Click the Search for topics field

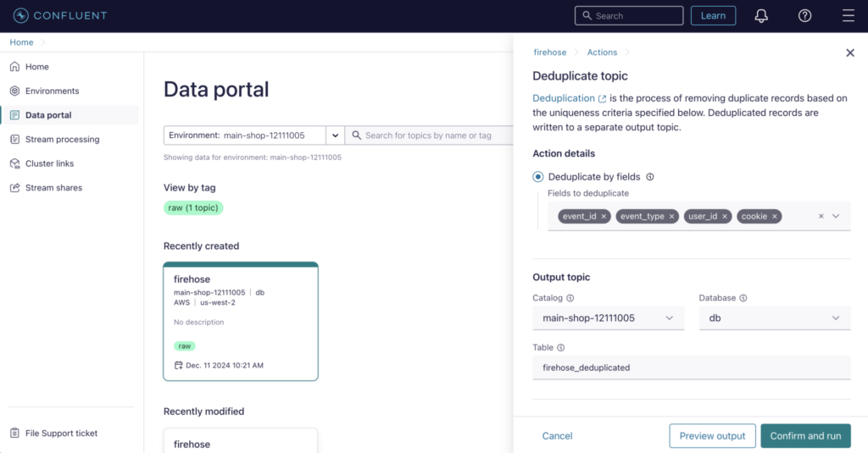(429, 135)
